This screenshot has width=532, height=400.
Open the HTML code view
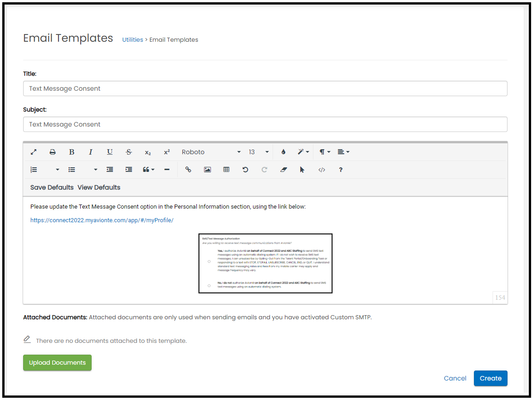coord(322,169)
